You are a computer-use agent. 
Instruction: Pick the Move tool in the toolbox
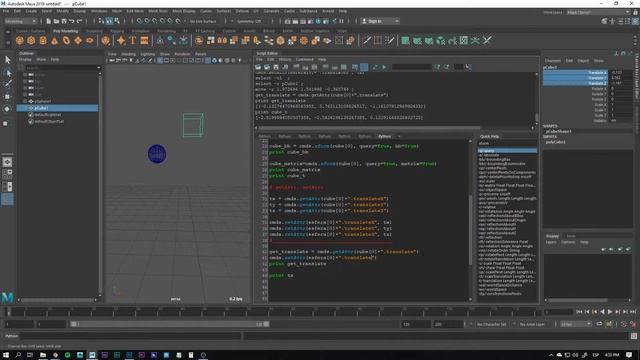[7, 97]
